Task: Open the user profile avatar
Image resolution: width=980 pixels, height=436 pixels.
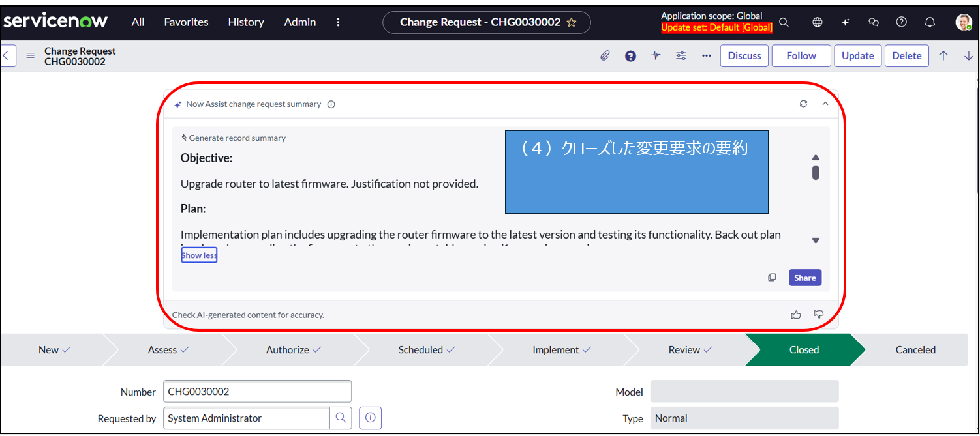Action: click(x=964, y=22)
